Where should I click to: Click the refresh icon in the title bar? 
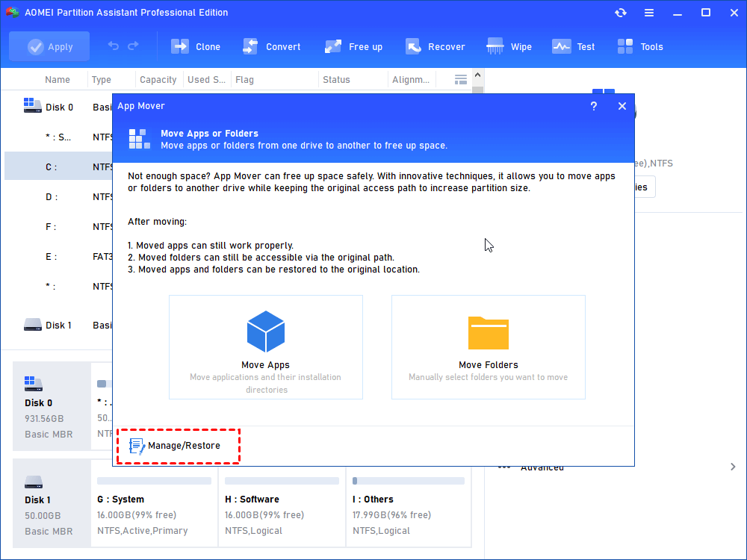(620, 13)
